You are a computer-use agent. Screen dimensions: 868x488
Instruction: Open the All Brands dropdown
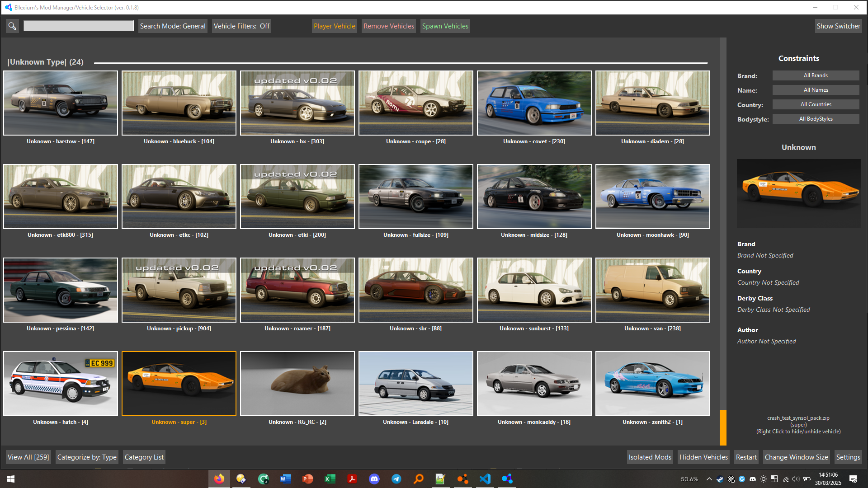click(x=816, y=75)
